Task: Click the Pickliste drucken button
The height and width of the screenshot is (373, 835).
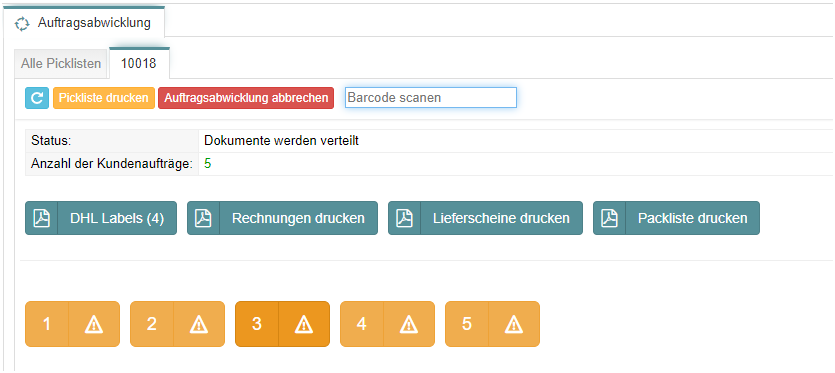Action: tap(104, 98)
